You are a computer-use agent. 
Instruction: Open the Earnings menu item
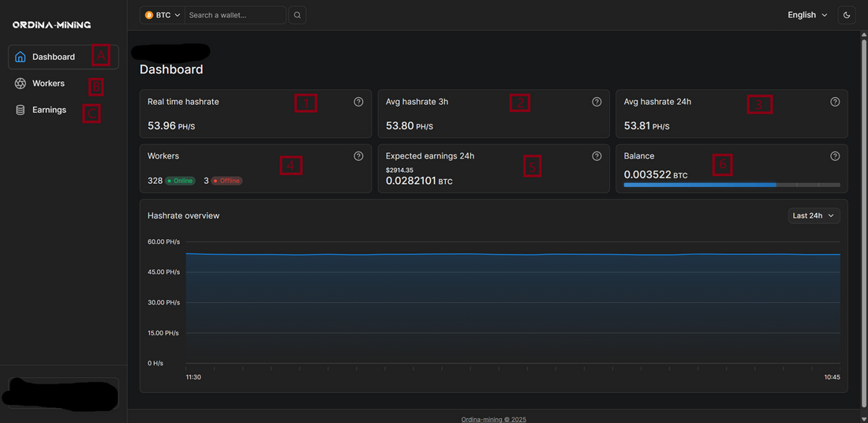coord(64,110)
